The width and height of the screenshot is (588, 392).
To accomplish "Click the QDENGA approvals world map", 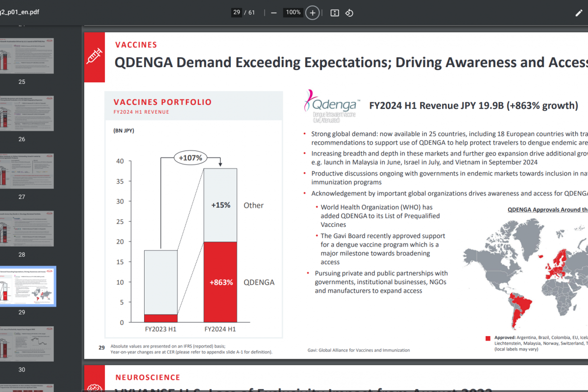I will (524, 274).
